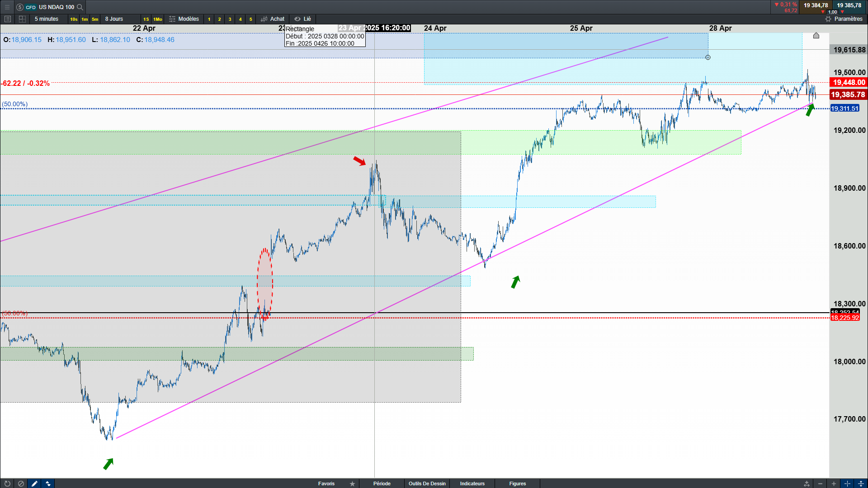Click the home icon above price scale

click(816, 35)
